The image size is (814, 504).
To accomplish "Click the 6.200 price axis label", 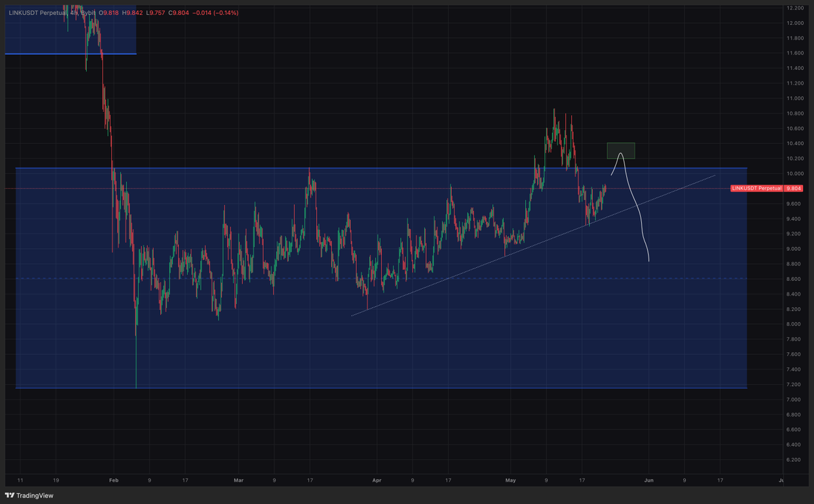I will [794, 460].
